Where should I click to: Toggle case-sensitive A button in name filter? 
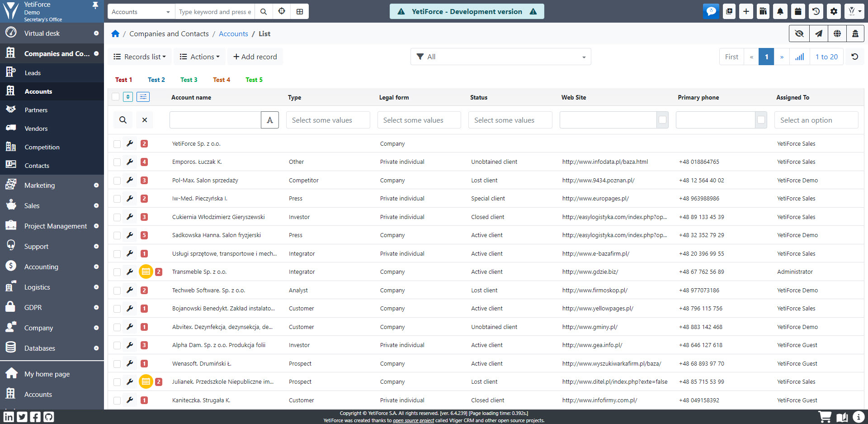270,120
